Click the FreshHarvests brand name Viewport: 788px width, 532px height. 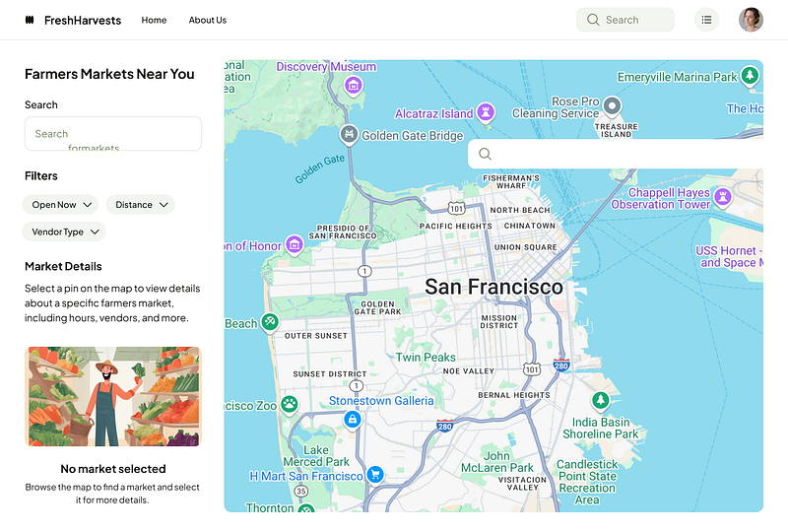83,20
